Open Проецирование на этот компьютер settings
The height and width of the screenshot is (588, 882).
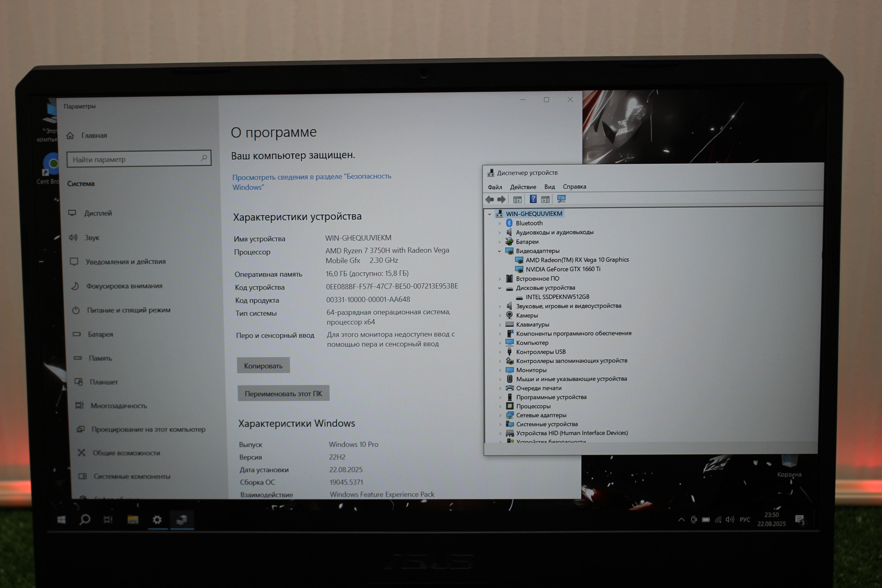tap(149, 429)
